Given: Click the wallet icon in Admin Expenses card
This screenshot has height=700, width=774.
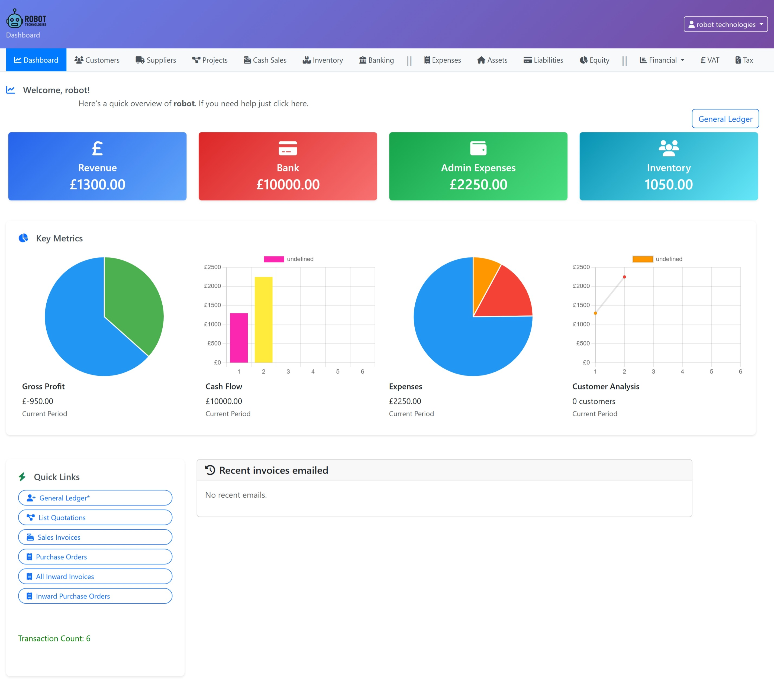Looking at the screenshot, I should pyautogui.click(x=478, y=148).
